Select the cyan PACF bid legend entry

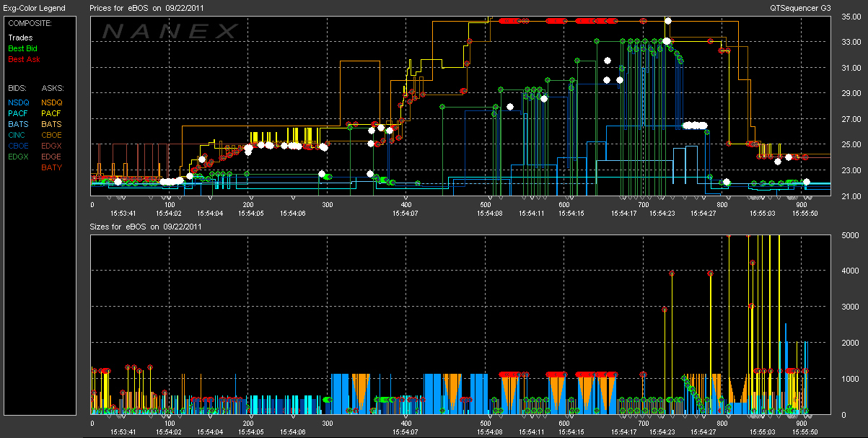[19, 113]
